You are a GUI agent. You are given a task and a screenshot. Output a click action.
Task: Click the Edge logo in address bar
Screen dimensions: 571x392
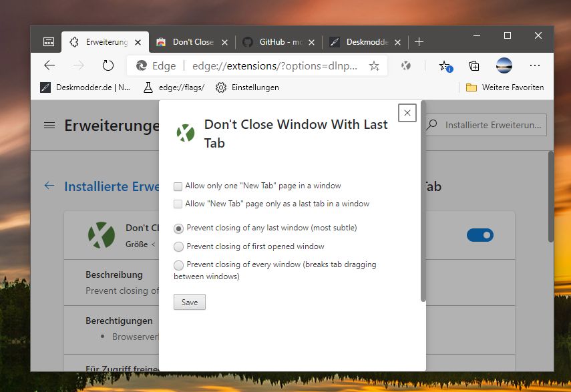[141, 66]
